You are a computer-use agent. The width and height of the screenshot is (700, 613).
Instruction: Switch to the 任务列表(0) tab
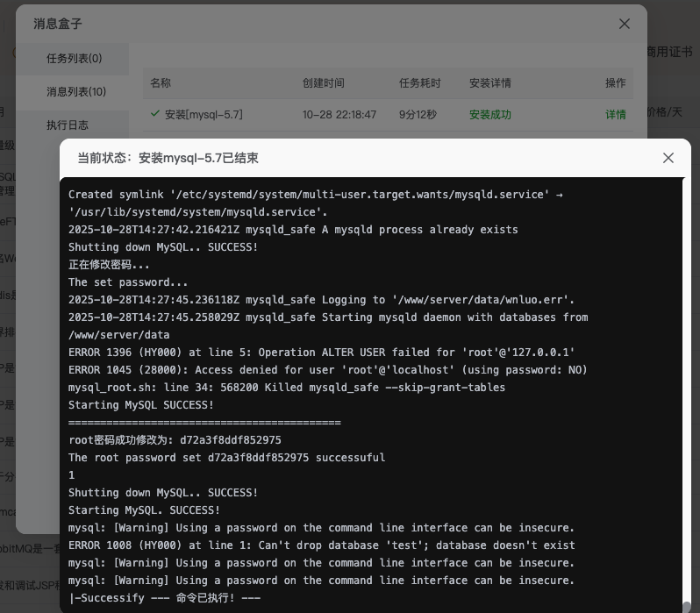[74, 59]
